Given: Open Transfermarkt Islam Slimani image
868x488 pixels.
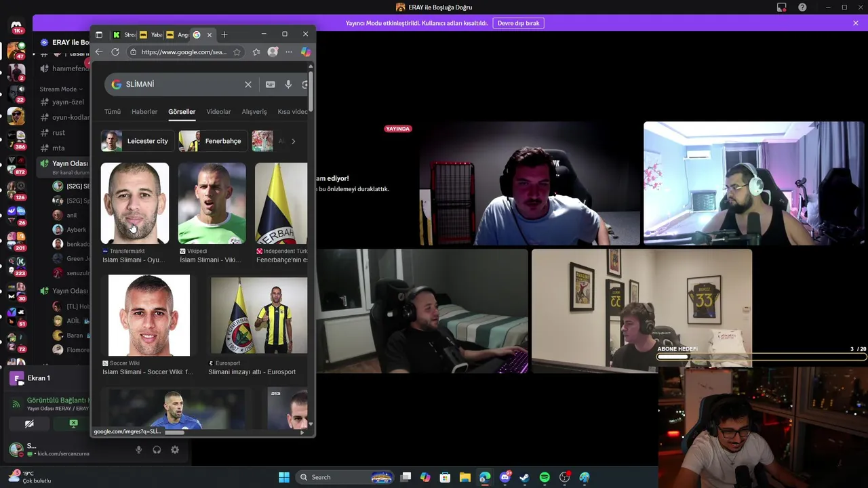Looking at the screenshot, I should point(135,203).
